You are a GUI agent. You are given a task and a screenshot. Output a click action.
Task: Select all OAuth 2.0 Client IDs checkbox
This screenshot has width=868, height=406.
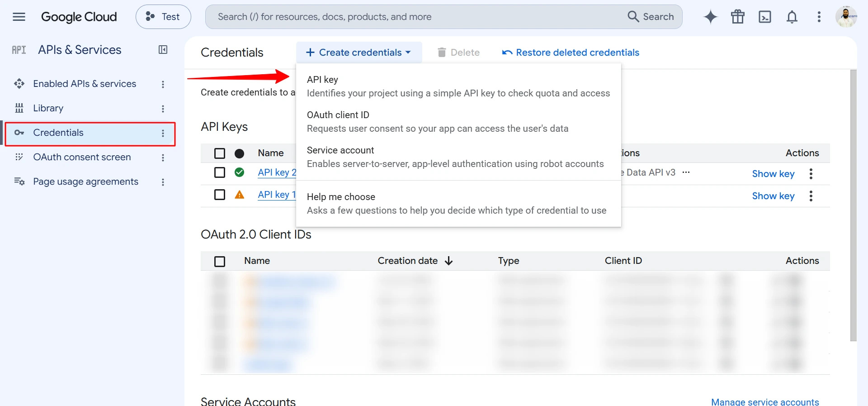click(220, 262)
